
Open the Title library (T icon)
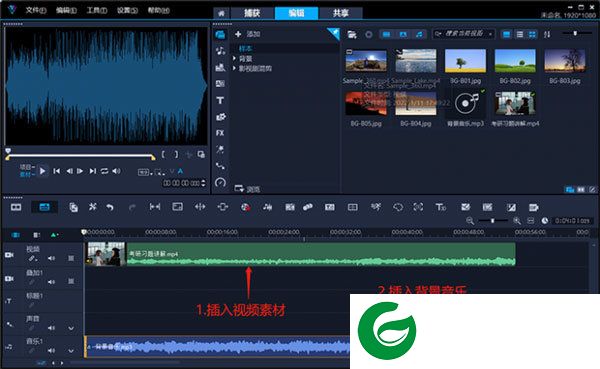[220, 100]
